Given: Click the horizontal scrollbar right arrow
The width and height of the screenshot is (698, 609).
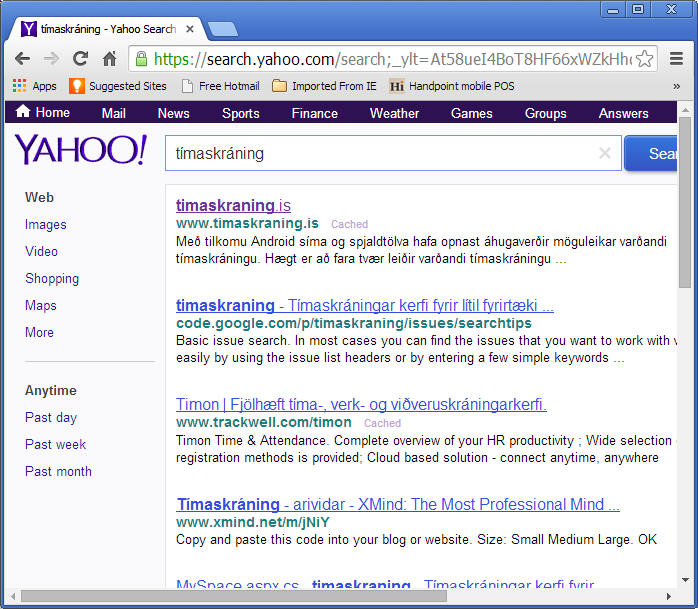Looking at the screenshot, I should click(669, 596).
